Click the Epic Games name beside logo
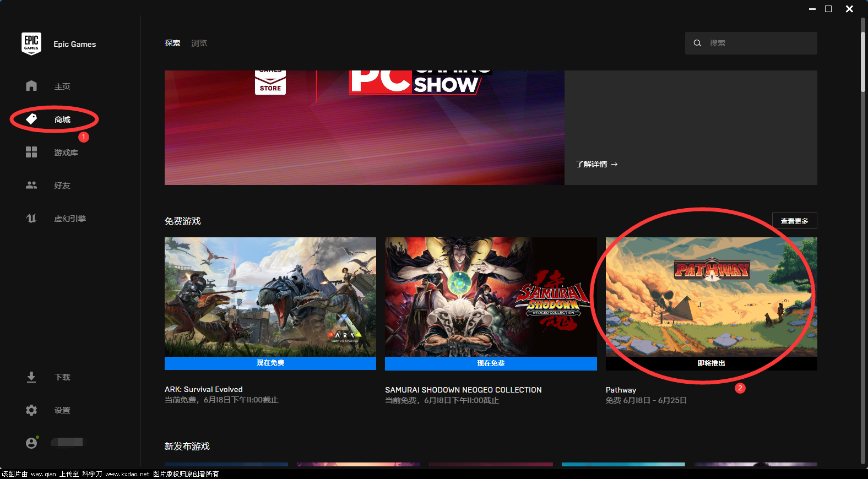This screenshot has width=868, height=479. pyautogui.click(x=74, y=44)
